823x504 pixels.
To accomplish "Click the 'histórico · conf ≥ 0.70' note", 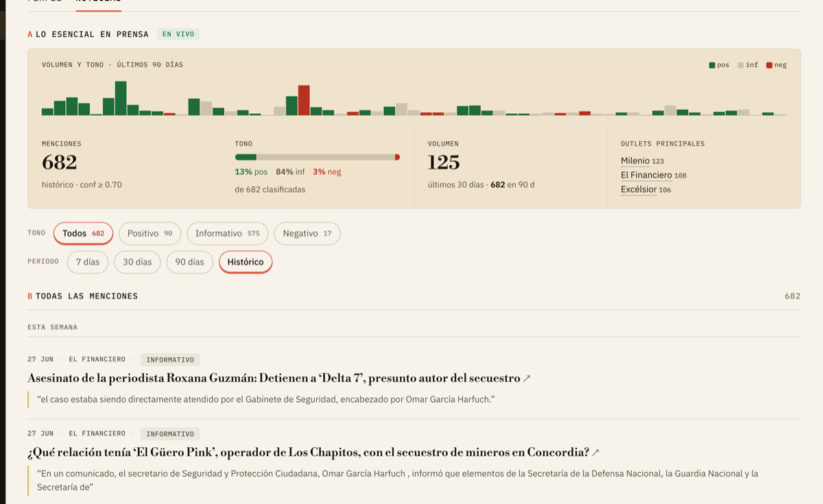I will [82, 184].
